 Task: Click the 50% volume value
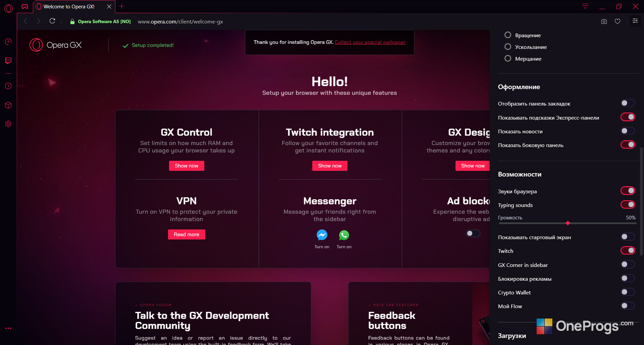pyautogui.click(x=631, y=218)
